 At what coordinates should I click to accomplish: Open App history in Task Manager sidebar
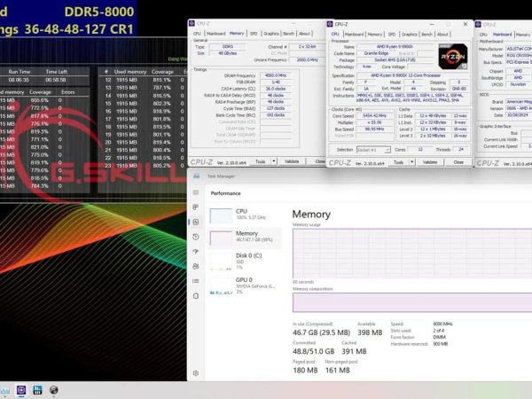pyautogui.click(x=196, y=237)
